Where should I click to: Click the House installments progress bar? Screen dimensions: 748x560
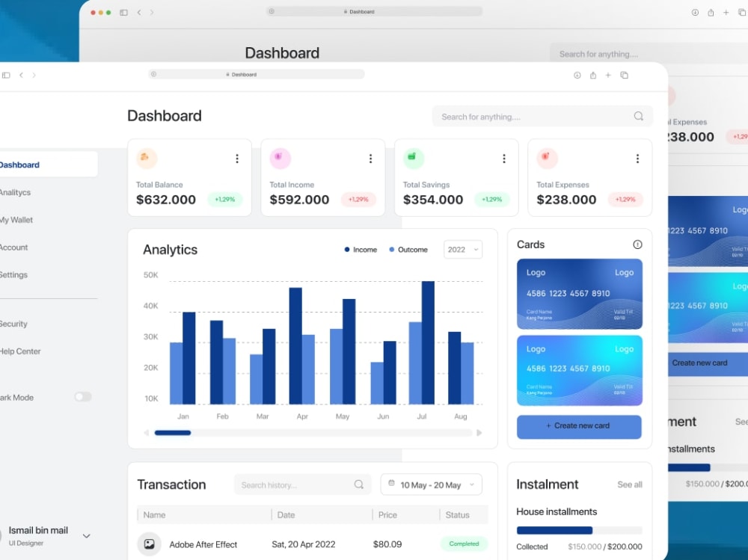point(579,530)
